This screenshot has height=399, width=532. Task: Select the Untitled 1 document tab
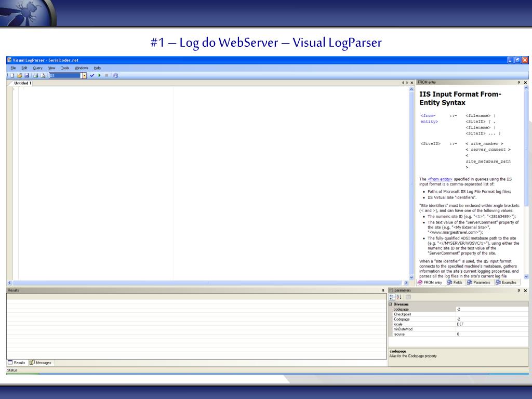tap(23, 83)
